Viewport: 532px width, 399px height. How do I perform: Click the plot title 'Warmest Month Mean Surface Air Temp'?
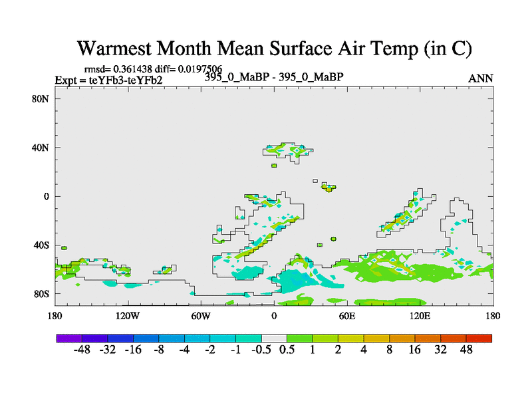tap(274, 49)
